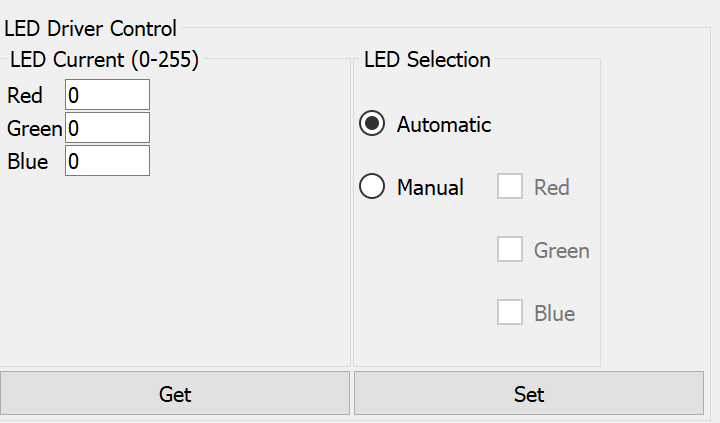Click the Red text beside Manual checkbox
Viewport: 720px width, 423px height.
551,187
